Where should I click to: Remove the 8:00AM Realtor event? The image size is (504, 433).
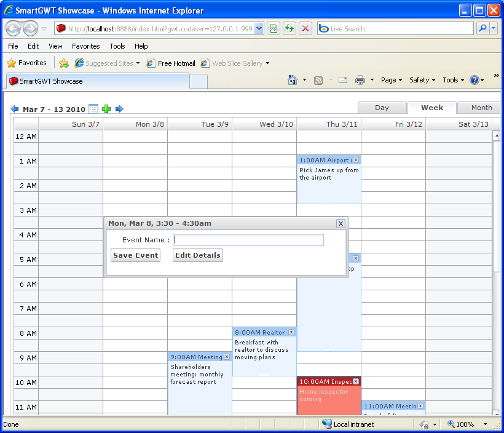tap(291, 332)
